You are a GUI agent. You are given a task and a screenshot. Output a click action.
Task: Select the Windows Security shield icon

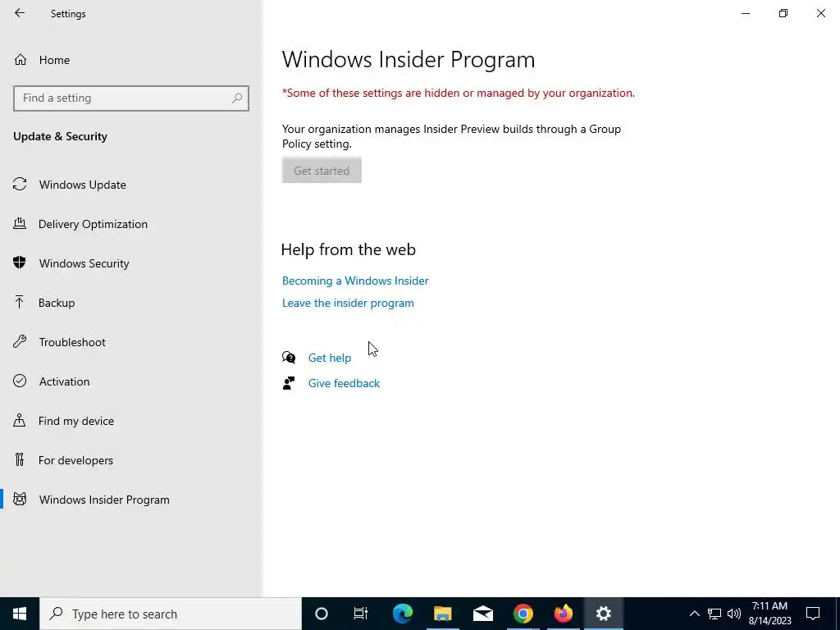click(x=20, y=262)
